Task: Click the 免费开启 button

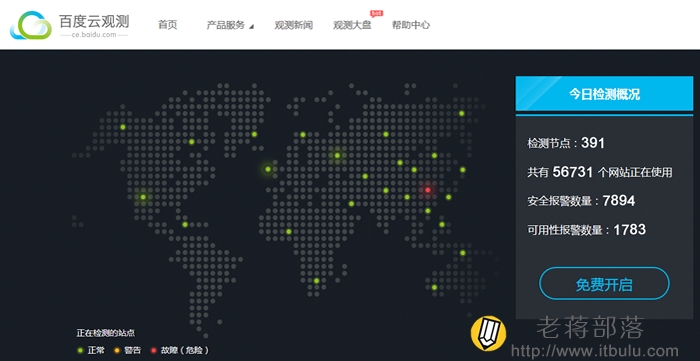Action: [604, 284]
